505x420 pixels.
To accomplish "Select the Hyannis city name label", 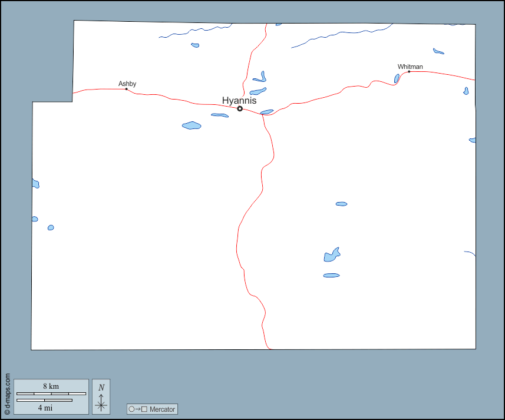I will click(239, 100).
